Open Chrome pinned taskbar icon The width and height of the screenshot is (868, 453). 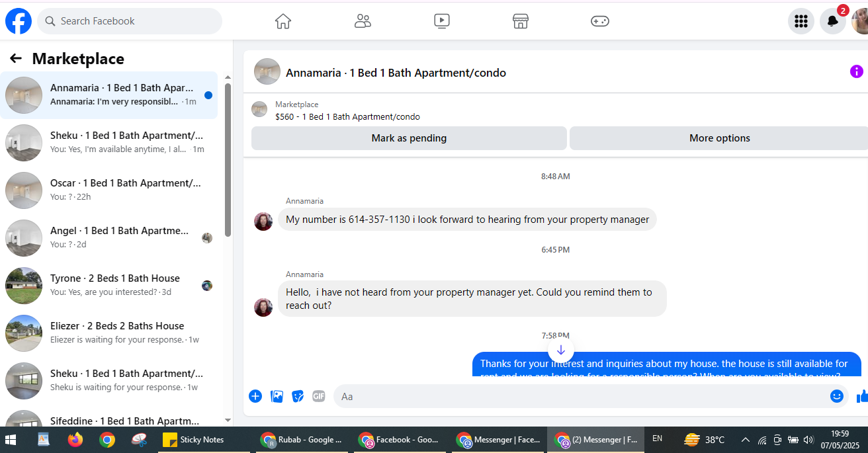point(107,440)
